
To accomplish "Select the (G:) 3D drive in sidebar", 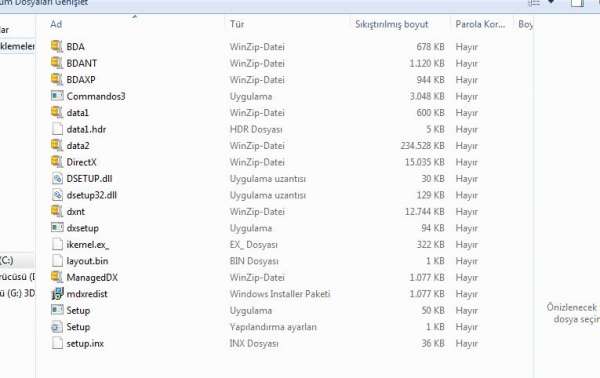I will [17, 293].
